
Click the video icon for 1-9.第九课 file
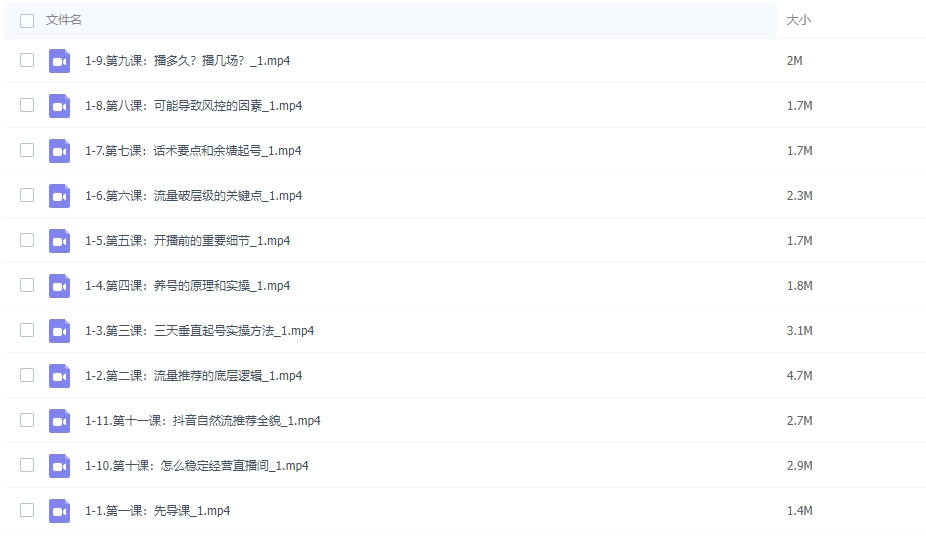(59, 61)
